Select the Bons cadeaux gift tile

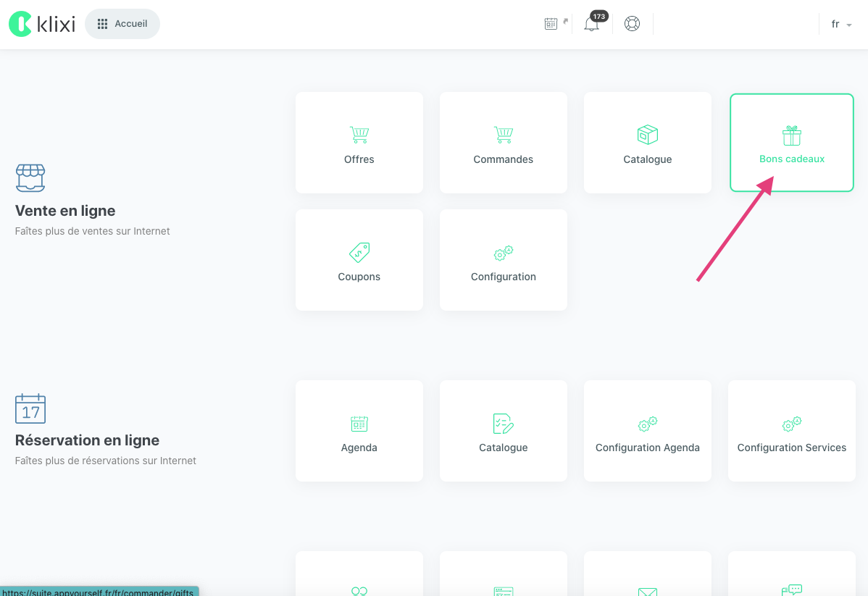click(x=791, y=143)
